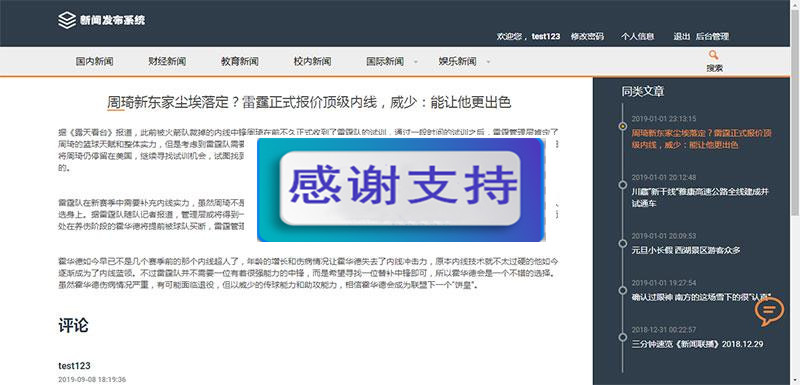
Task: Open related article 周琦新东家尘埃落定 in sidebar
Action: (x=701, y=139)
